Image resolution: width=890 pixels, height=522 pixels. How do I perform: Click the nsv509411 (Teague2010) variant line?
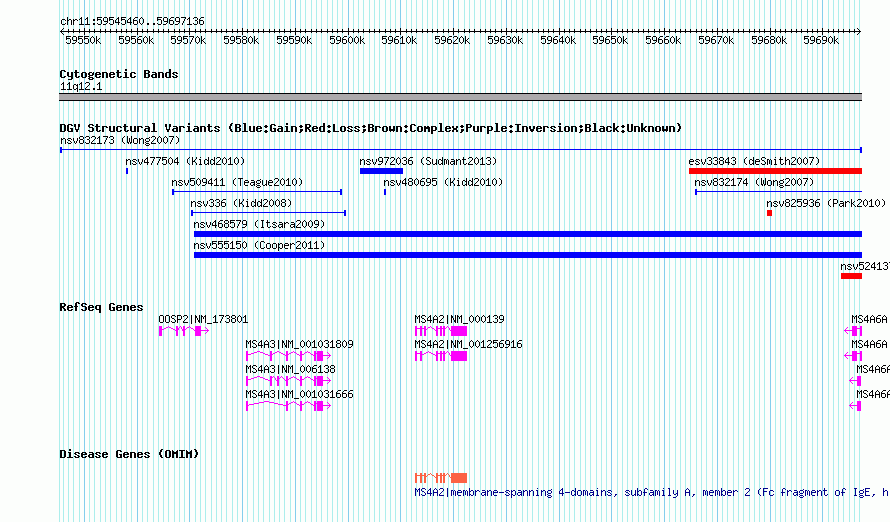tap(257, 192)
